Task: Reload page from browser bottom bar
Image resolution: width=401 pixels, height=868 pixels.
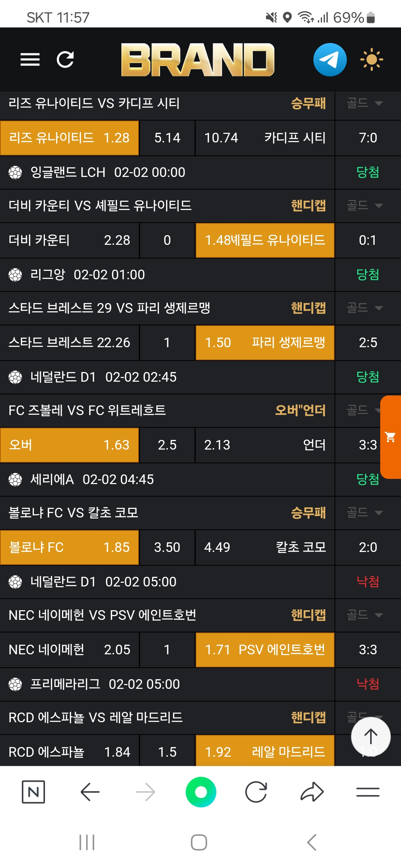Action: pos(256,792)
